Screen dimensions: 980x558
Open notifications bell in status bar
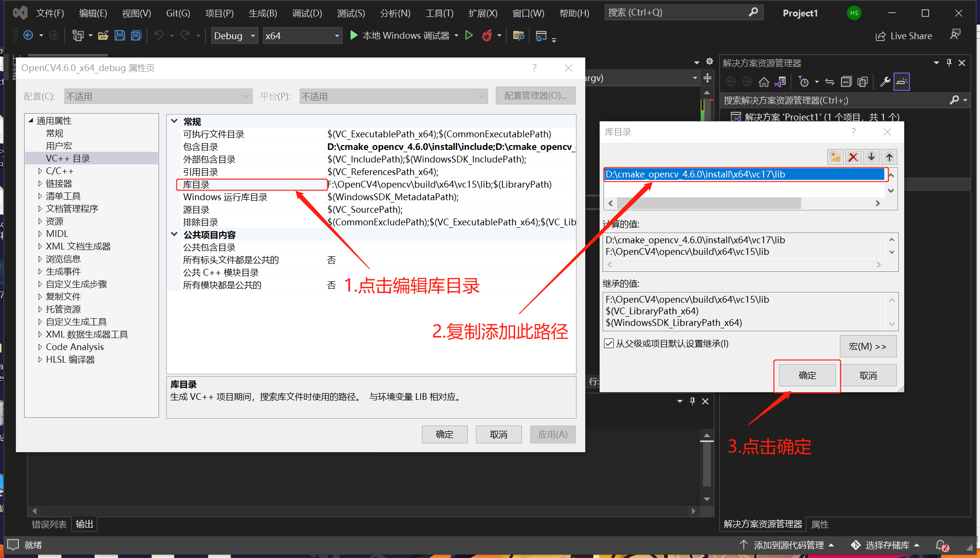(x=942, y=545)
